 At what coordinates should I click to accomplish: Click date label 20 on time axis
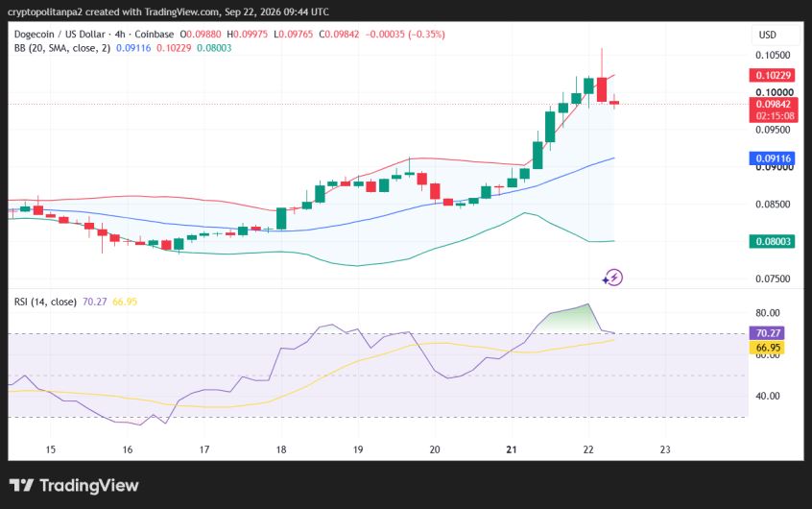point(435,449)
